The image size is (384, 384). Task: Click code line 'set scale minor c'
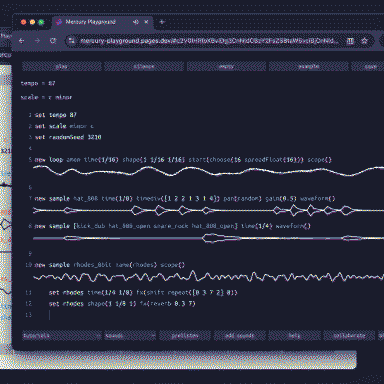pyautogui.click(x=64, y=126)
